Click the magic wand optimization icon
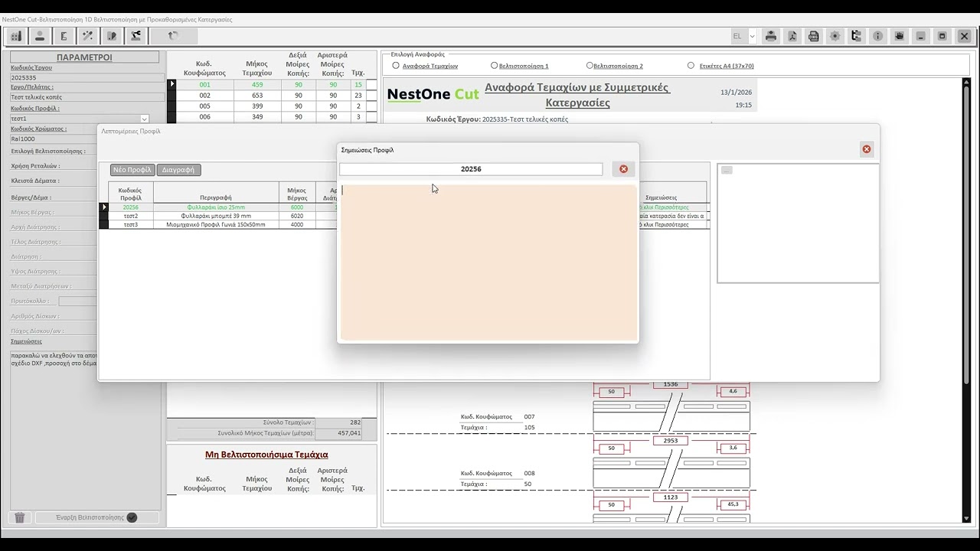Viewport: 980px width, 551px height. pos(87,36)
